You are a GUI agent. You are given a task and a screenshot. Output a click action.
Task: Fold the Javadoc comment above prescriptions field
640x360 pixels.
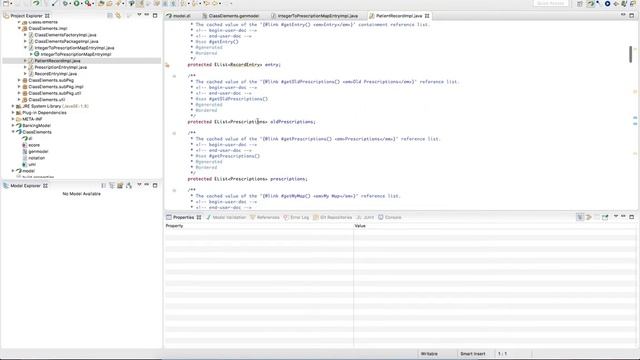[x=174, y=133]
